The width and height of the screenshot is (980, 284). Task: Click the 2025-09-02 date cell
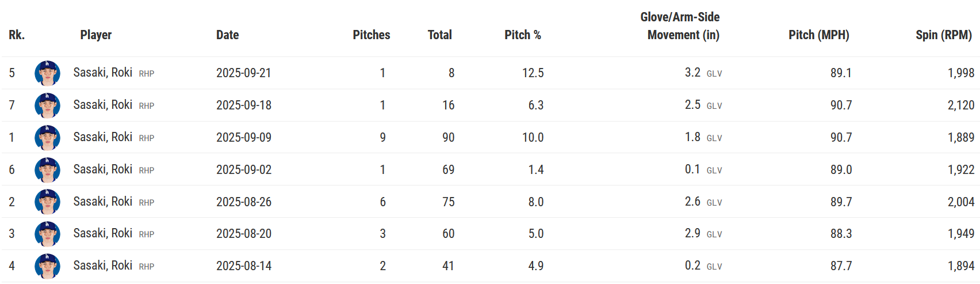click(x=244, y=170)
